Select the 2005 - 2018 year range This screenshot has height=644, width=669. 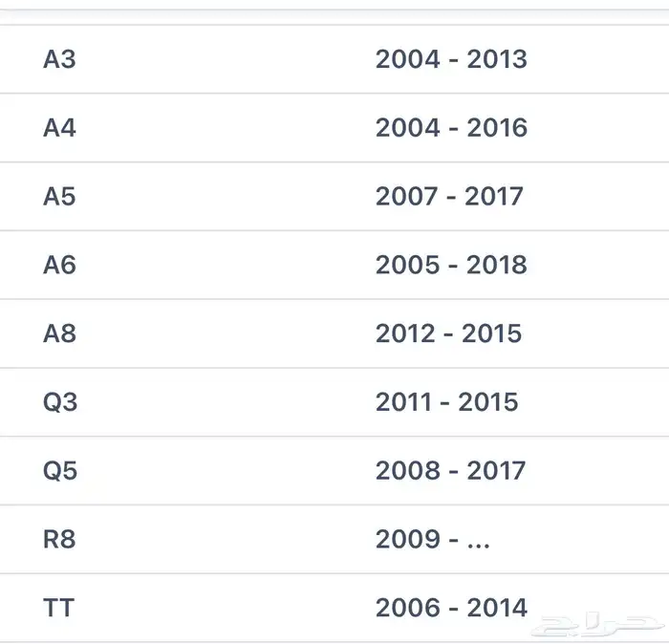coord(451,265)
